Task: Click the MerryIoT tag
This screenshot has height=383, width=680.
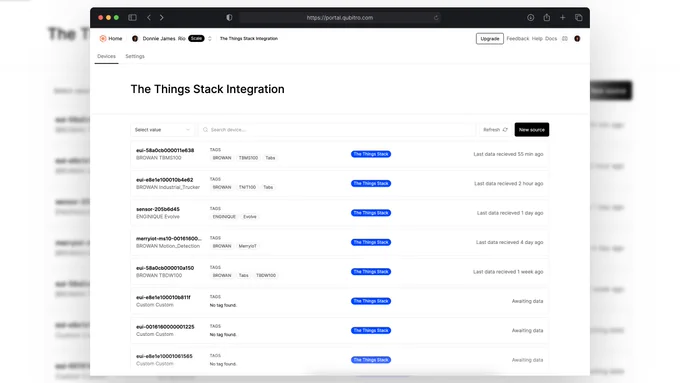Action: coord(248,246)
